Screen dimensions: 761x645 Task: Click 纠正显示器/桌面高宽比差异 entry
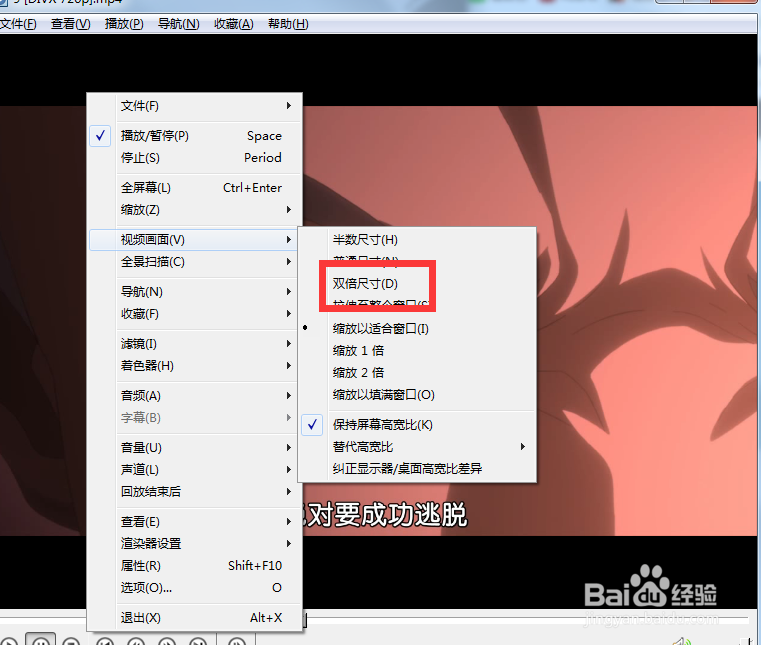tap(417, 469)
